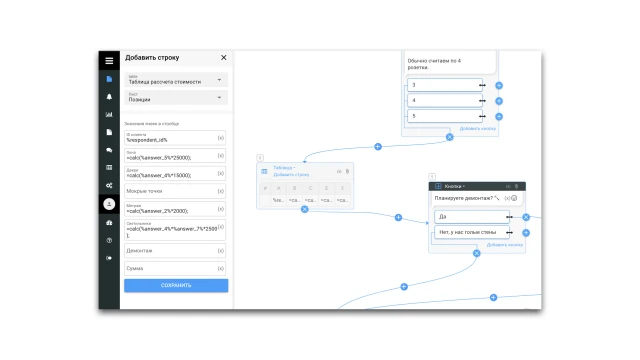The width and height of the screenshot is (640, 360).
Task: Insert variable into answer_2 formula field
Action: point(221,209)
